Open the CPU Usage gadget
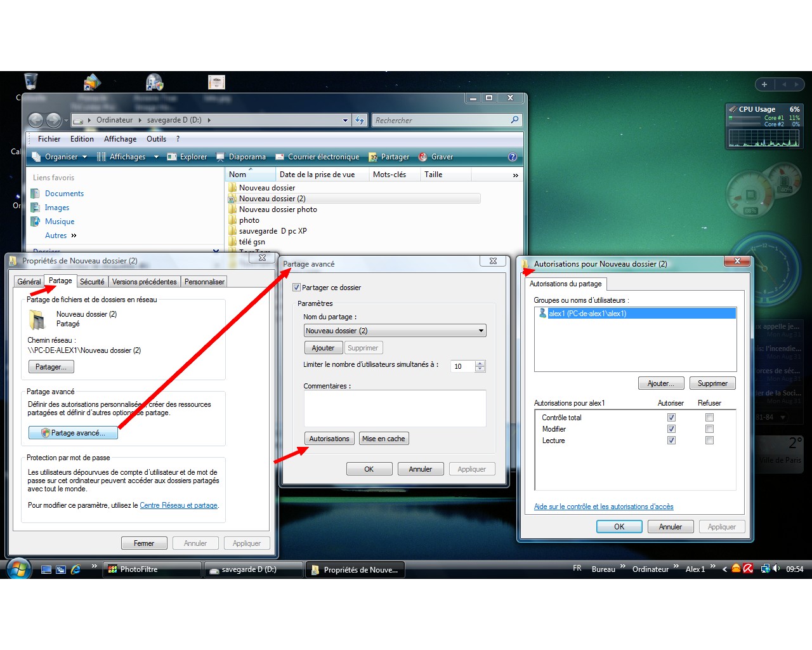 coord(764,126)
